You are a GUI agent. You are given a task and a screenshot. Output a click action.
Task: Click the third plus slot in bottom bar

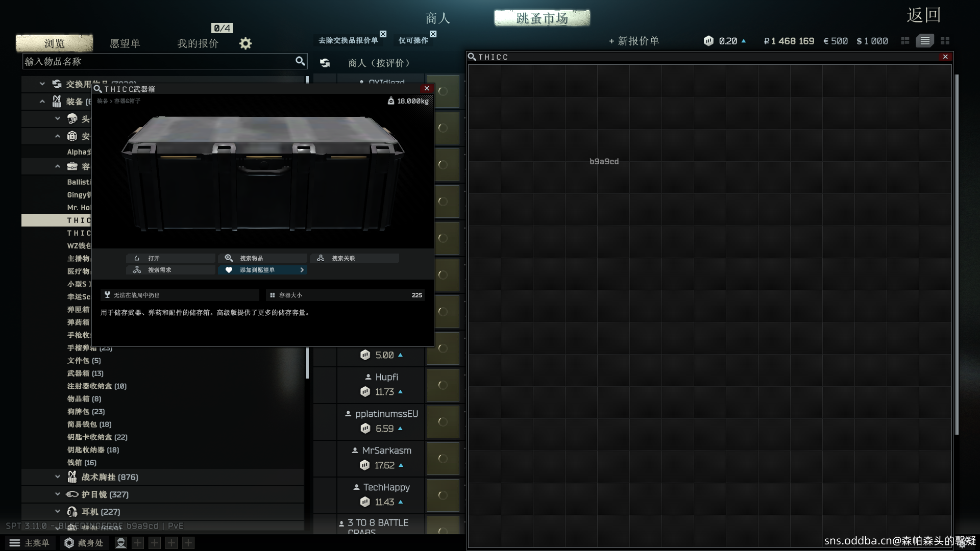[171, 543]
